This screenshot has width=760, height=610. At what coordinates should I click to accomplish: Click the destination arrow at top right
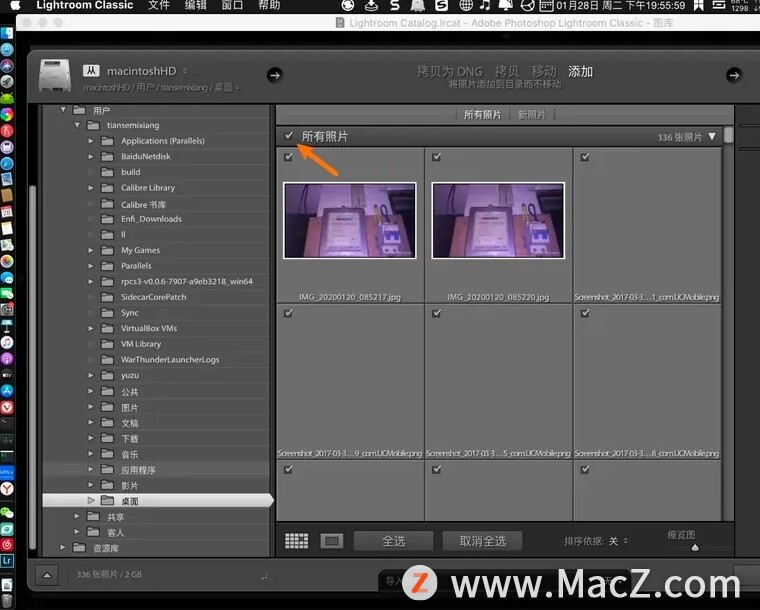pyautogui.click(x=734, y=75)
